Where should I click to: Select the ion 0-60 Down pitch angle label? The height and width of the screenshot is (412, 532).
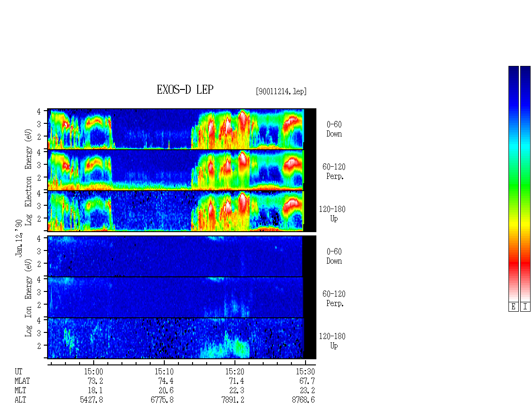[x=334, y=256]
